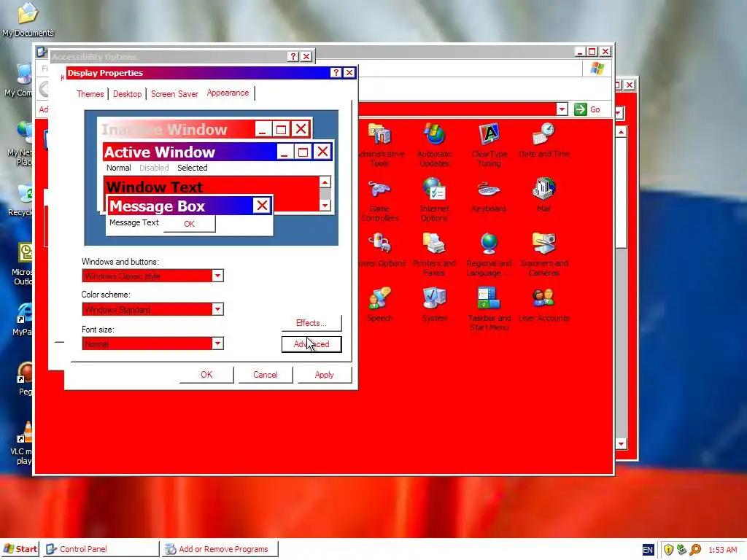Image resolution: width=747 pixels, height=560 pixels.
Task: Open Power Options icon
Action: [382, 249]
